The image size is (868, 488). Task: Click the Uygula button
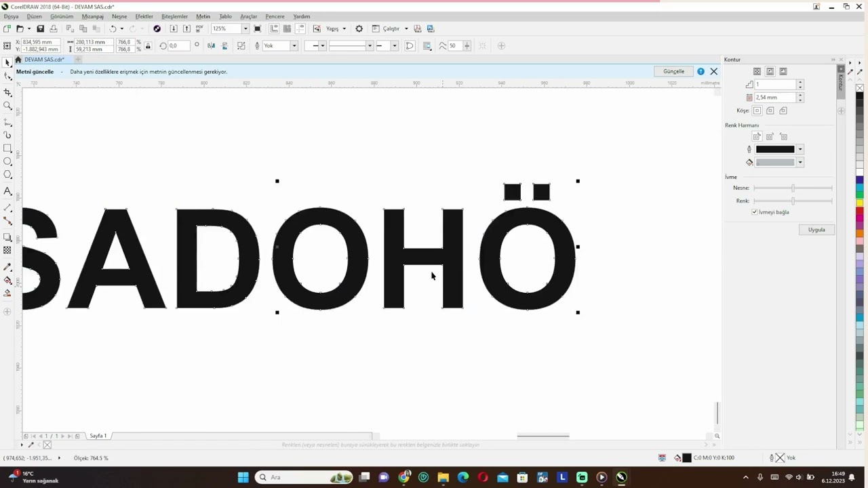(816, 230)
